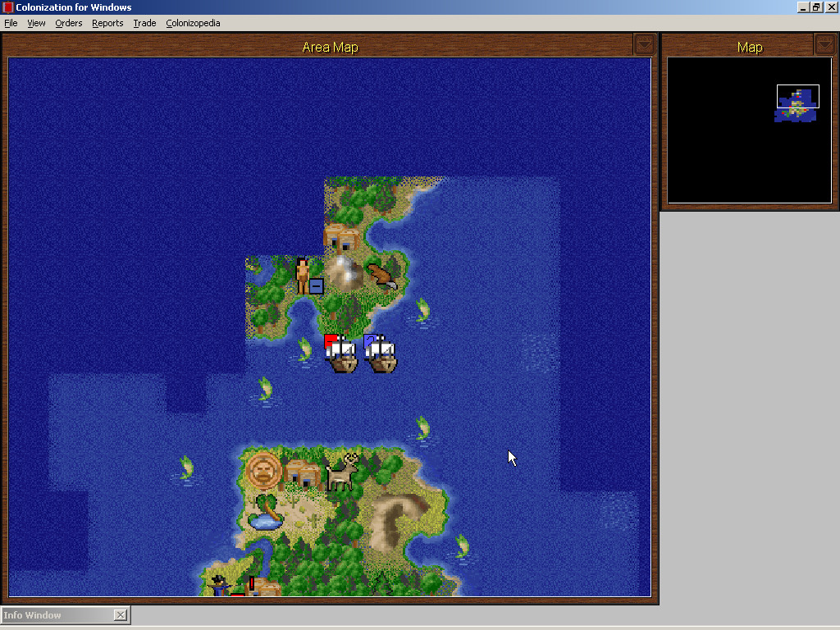Minimize the Colonization window
The width and height of the screenshot is (840, 630).
[803, 7]
